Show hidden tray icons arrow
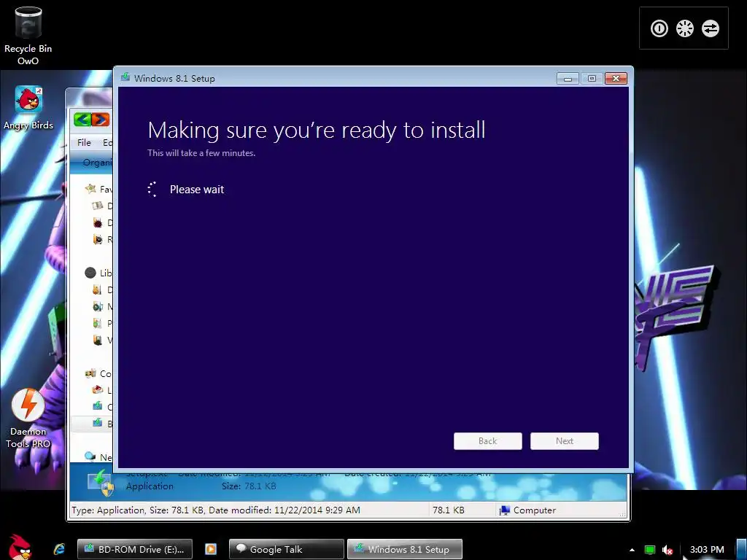 coord(632,550)
